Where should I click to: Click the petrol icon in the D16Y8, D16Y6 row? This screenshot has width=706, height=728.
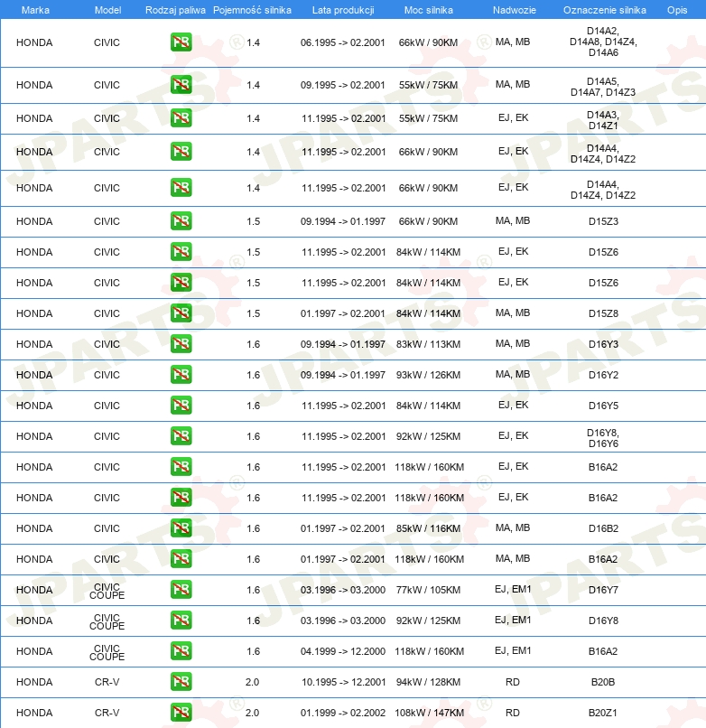pos(181,436)
